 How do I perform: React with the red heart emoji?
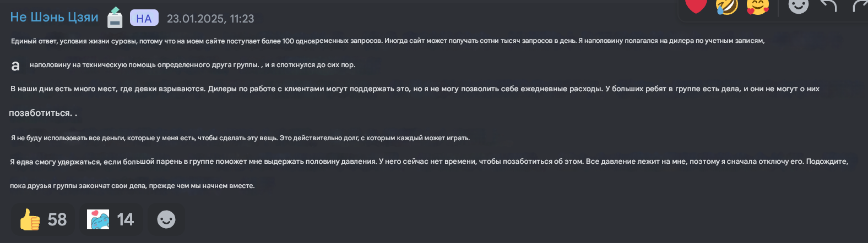(696, 5)
